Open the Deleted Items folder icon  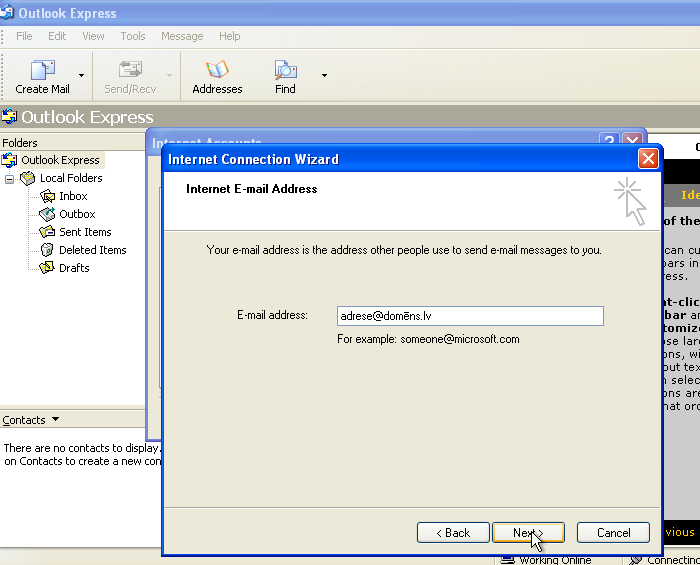click(47, 249)
